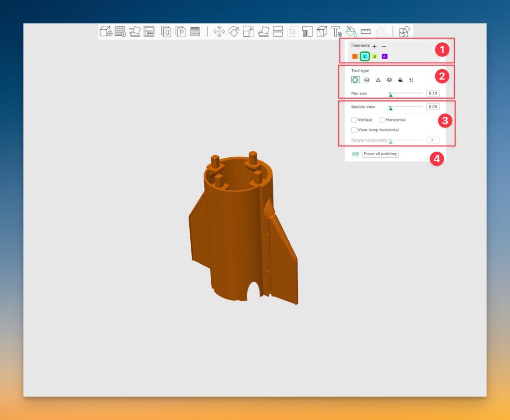Click the Color painting bucket toolbar icon
The image size is (510, 420).
pyautogui.click(x=351, y=32)
